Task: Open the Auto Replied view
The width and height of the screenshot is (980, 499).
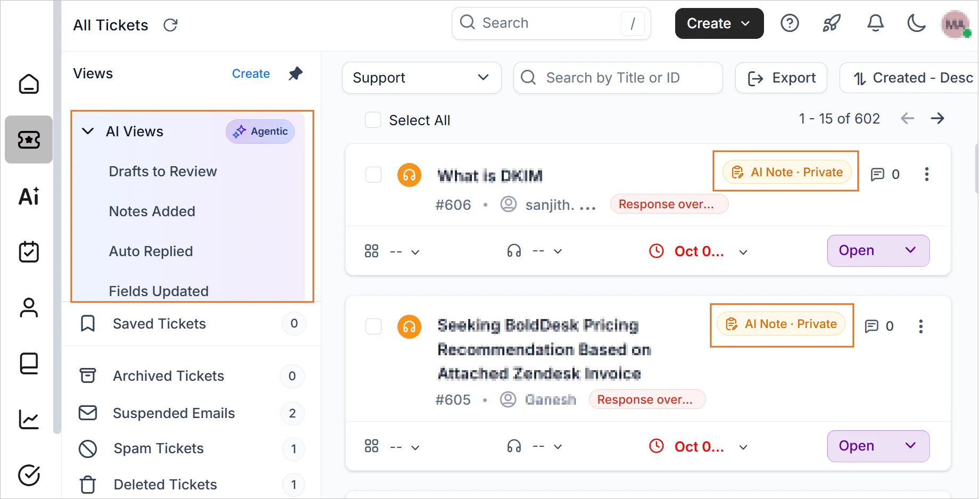Action: (x=151, y=251)
